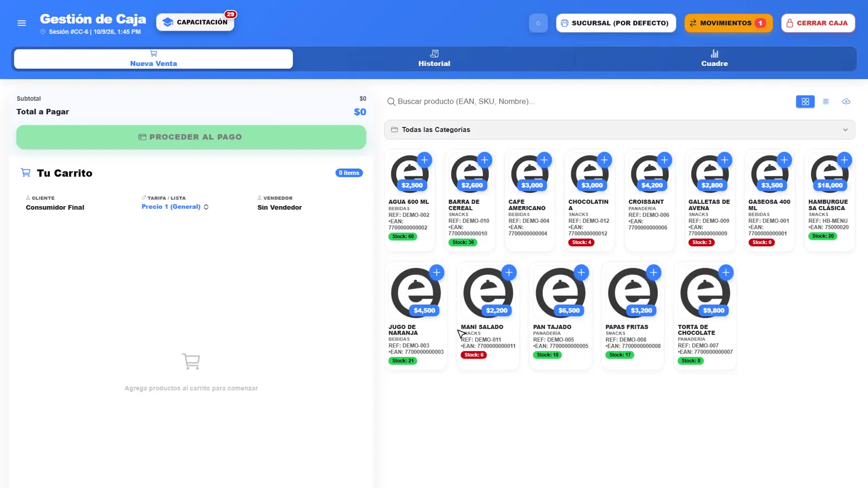Click the refresh icon button beside Sucursal
The width and height of the screenshot is (868, 488).
pos(538,23)
